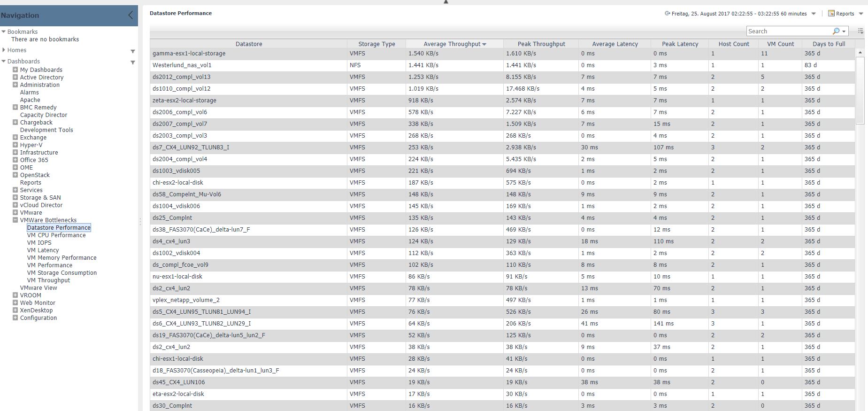This screenshot has width=868, height=411.
Task: Expand BMC Remedy node
Action: (x=15, y=107)
